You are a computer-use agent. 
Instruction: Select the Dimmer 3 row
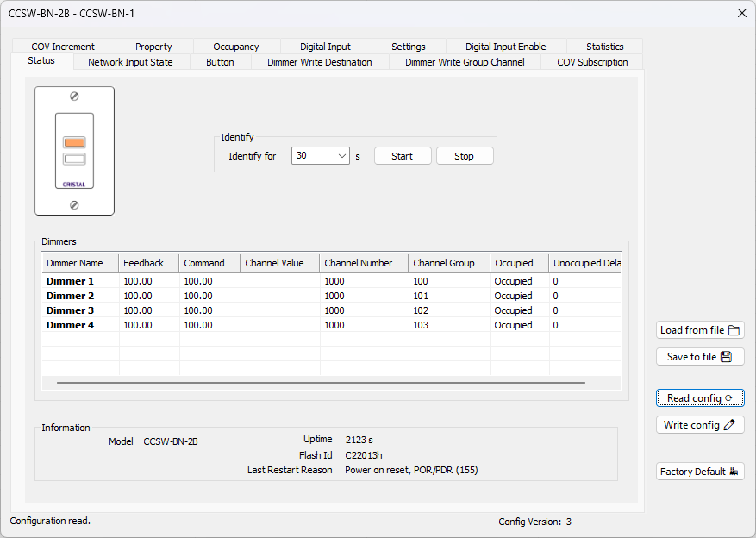(x=331, y=310)
